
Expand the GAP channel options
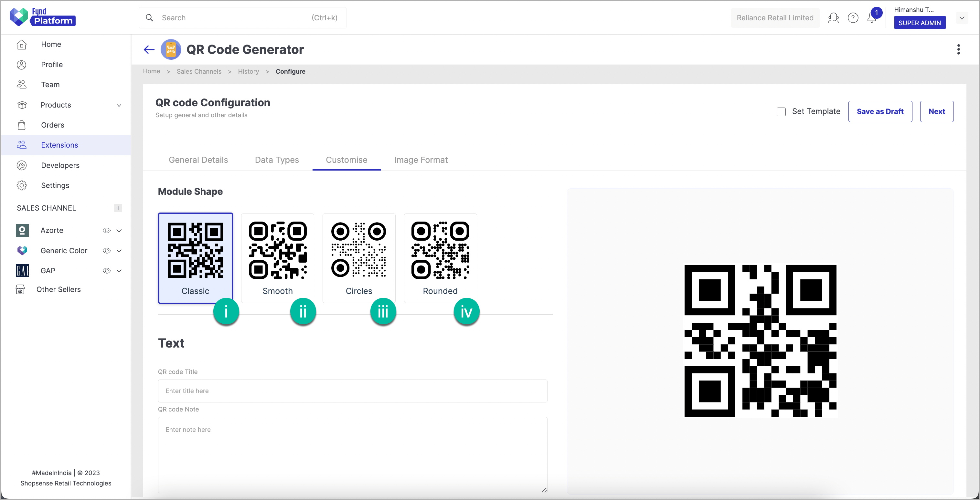pos(119,270)
